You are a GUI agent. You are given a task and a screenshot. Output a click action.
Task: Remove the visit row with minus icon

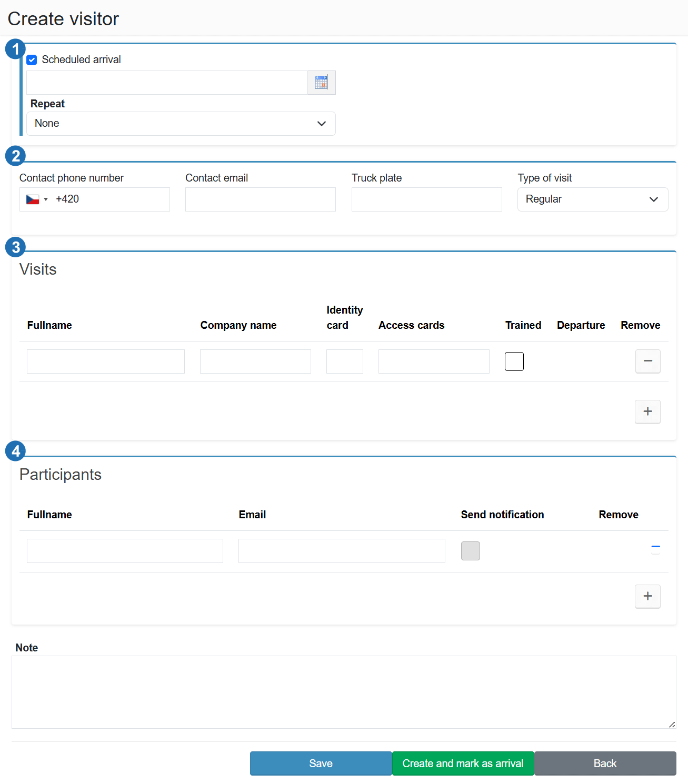[x=647, y=361]
